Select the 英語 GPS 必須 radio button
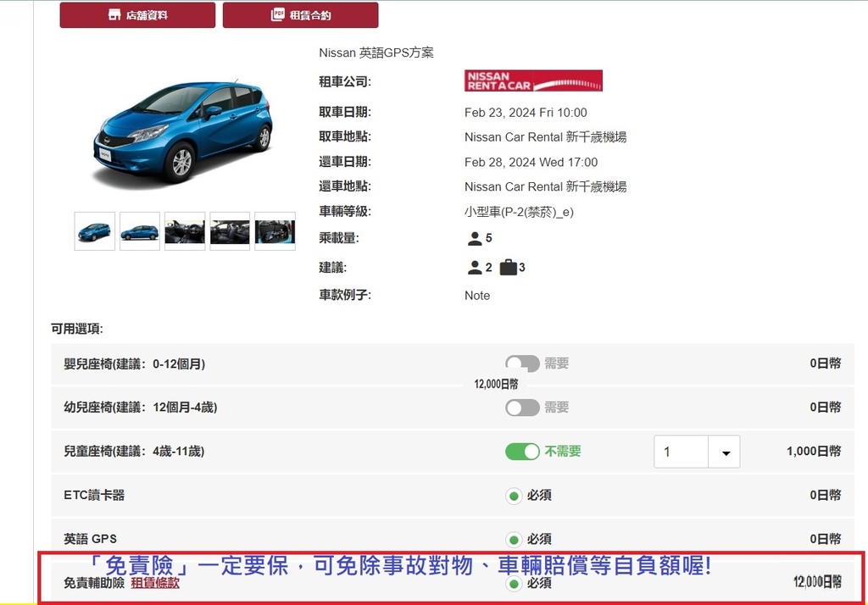Image resolution: width=868 pixels, height=605 pixels. coord(514,539)
